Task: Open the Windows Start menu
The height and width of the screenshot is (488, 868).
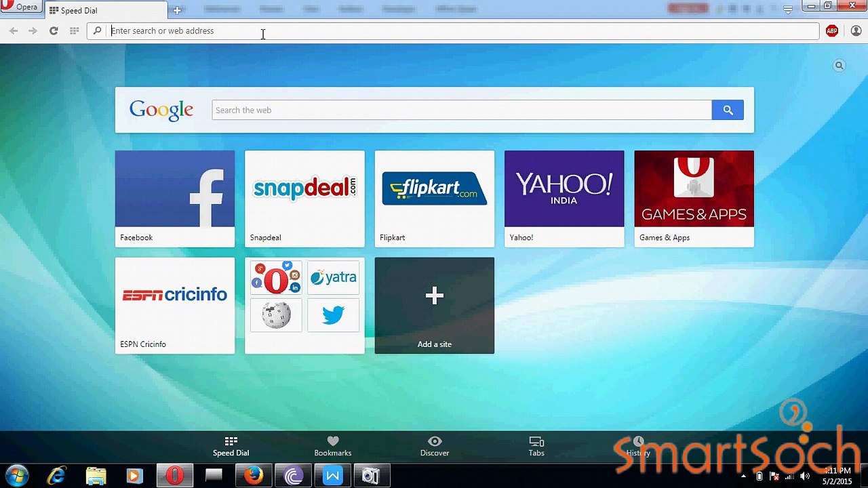Action: 17,476
